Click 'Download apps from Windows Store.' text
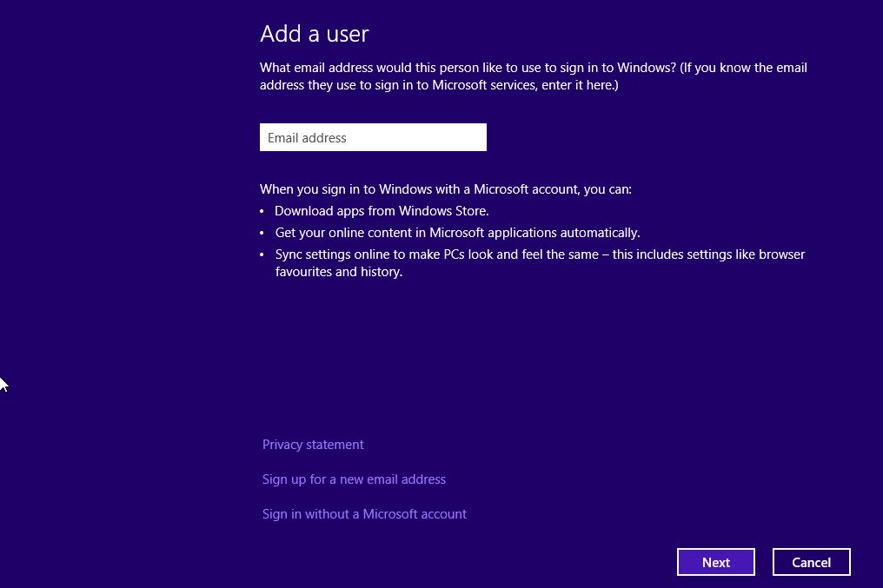Screen dimensions: 883x588 [382, 211]
